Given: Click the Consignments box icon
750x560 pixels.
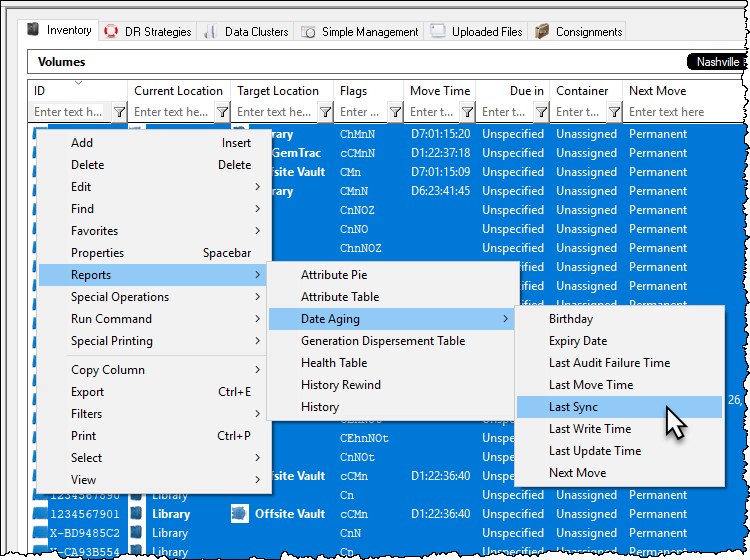Looking at the screenshot, I should (x=541, y=32).
